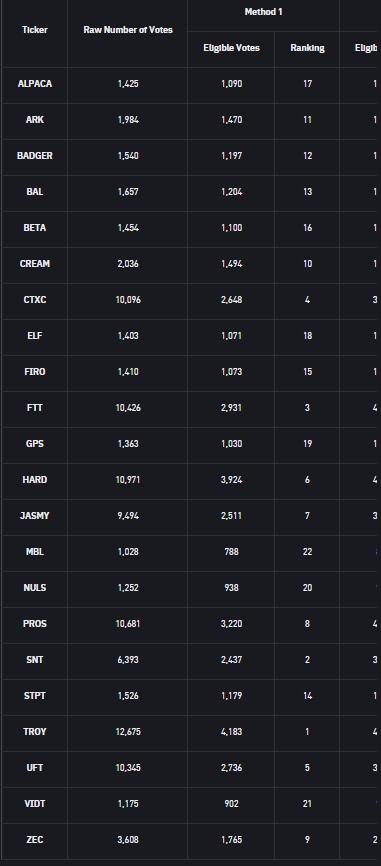Select the ZEC eligible votes 1,765
Image resolution: width=381 pixels, height=866 pixels.
tap(231, 840)
